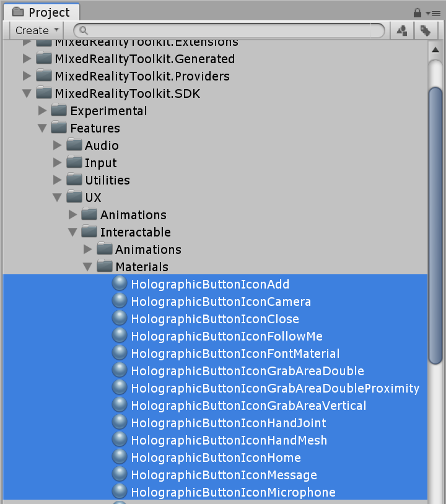Collapse the Features folder
The image size is (446, 504).
coord(42,128)
